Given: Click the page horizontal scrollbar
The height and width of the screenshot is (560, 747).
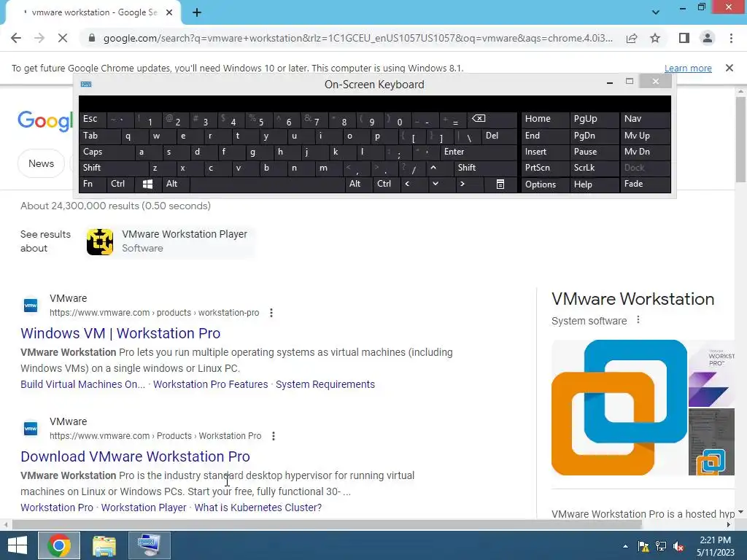Looking at the screenshot, I should (x=327, y=525).
